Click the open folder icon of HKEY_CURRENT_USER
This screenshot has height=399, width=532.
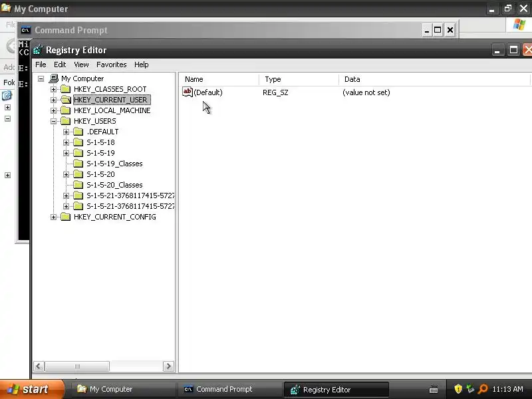66,100
